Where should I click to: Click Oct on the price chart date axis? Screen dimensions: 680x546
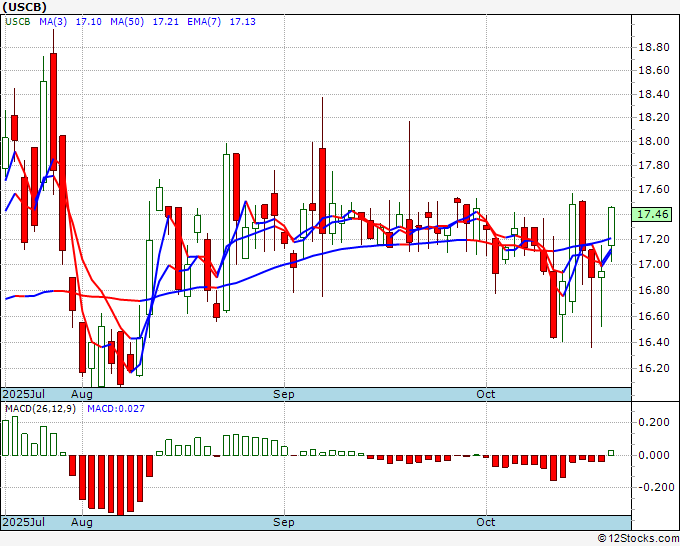click(x=485, y=394)
